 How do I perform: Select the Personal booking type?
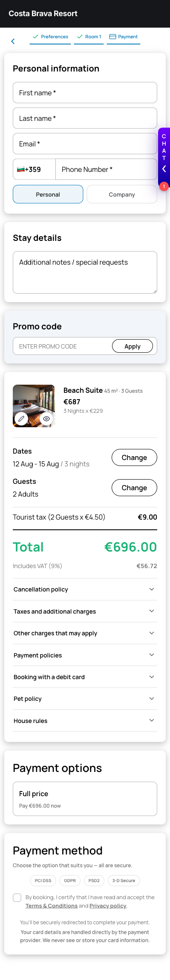[x=48, y=194]
